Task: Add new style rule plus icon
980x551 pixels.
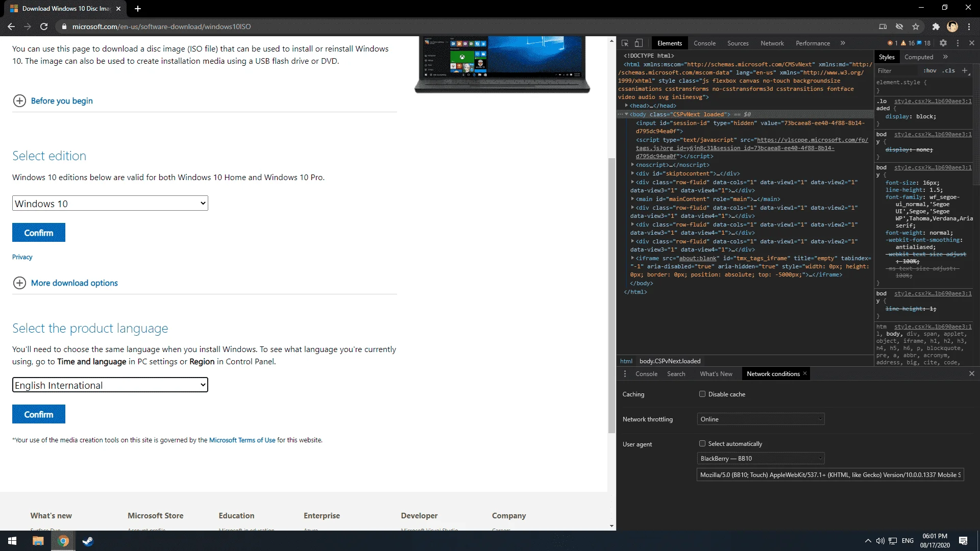Action: tap(965, 71)
